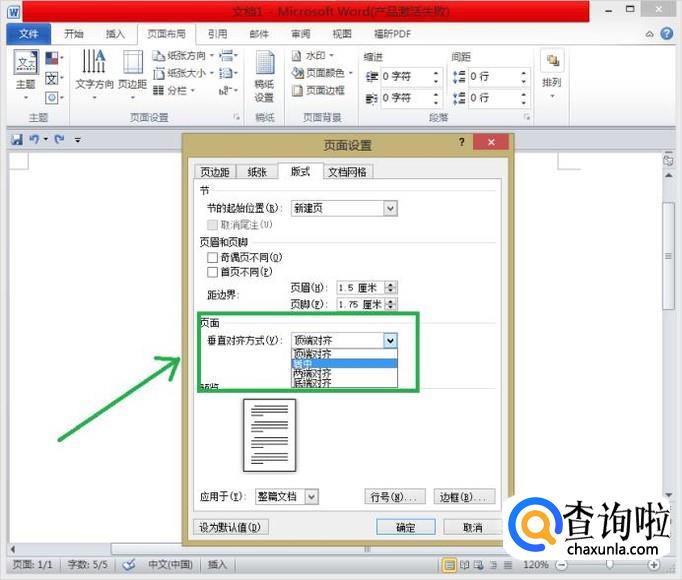
Task: Open Paragraph dialog launcher in ribbon
Action: pyautogui.click(x=527, y=117)
